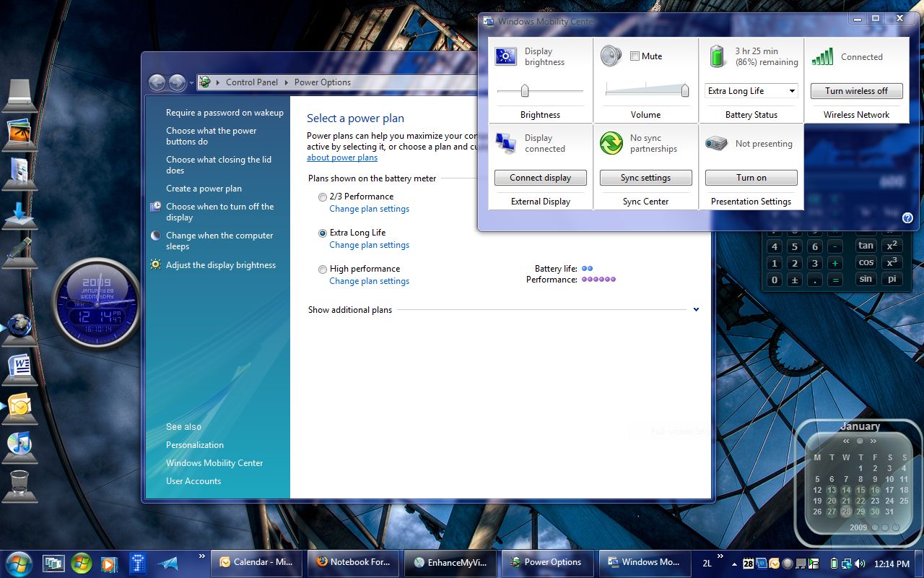Screen dimensions: 924x578
Task: Go to next month in calendar gadget
Action: click(x=873, y=441)
